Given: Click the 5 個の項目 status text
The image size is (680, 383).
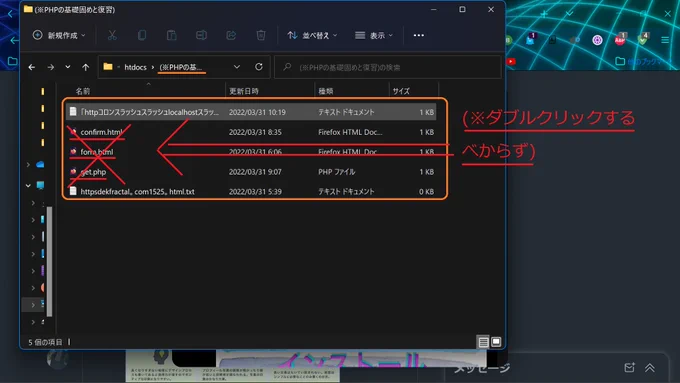Looking at the screenshot, I should 46,342.
